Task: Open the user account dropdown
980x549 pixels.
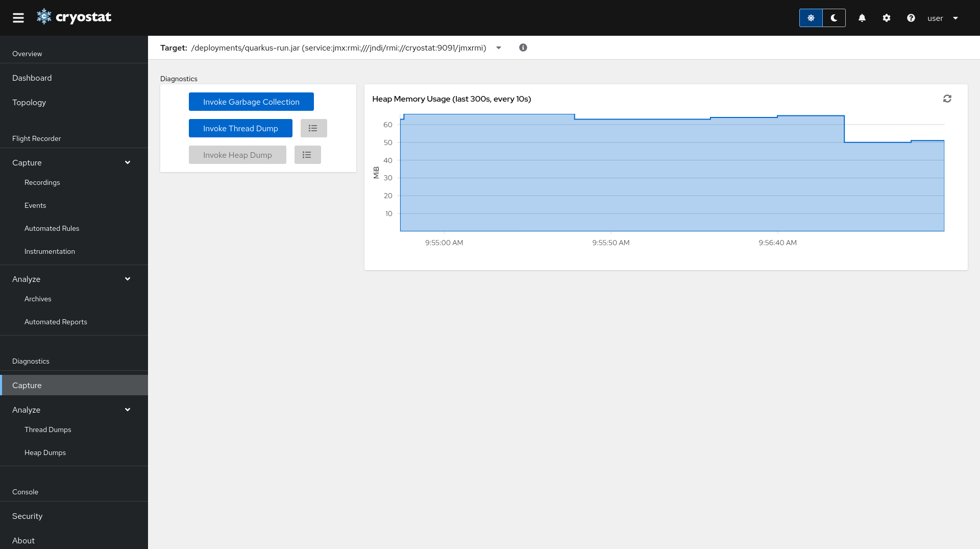Action: click(x=943, y=18)
